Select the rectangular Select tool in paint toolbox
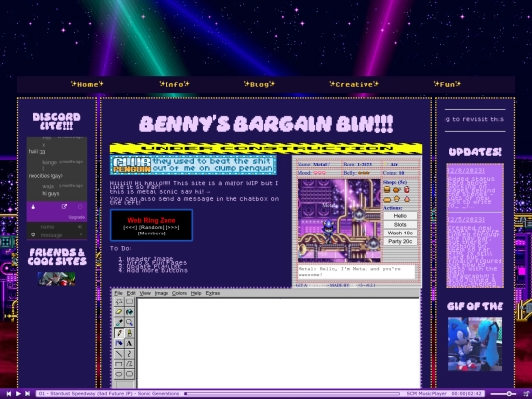The height and width of the screenshot is (399, 532). 129,301
